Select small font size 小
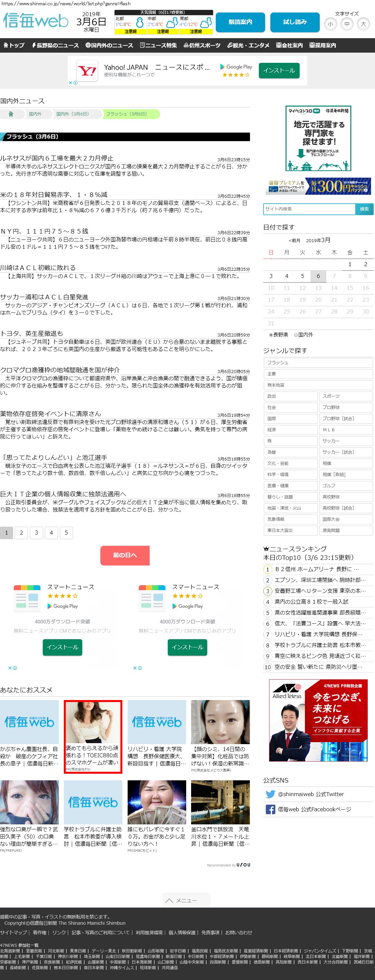 click(x=330, y=24)
